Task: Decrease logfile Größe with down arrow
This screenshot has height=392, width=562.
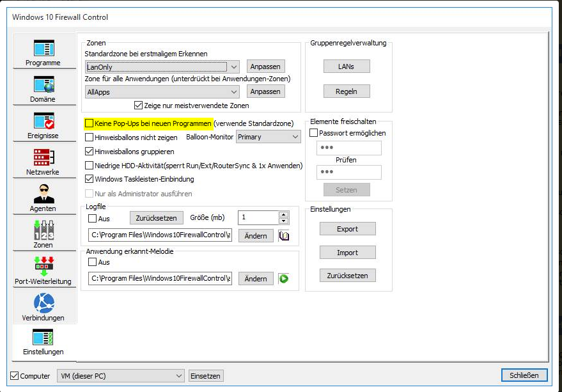Action: (x=283, y=221)
